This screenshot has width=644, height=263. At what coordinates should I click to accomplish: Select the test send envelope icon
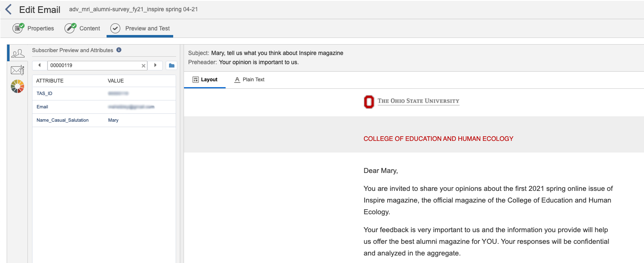coord(17,70)
